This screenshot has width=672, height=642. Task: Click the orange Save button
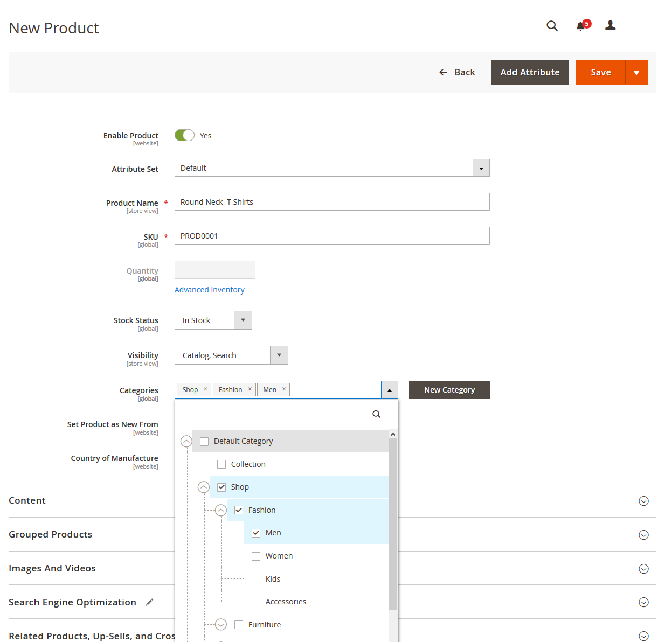(x=600, y=72)
